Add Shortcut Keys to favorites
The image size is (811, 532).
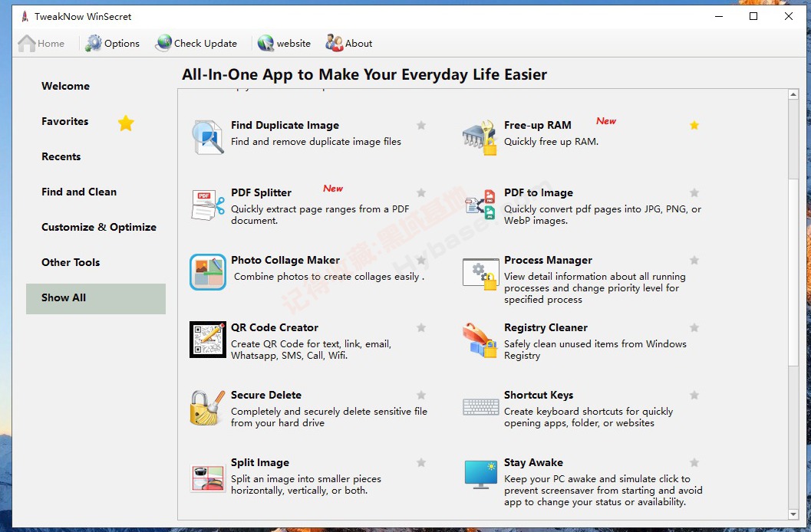[x=694, y=395]
